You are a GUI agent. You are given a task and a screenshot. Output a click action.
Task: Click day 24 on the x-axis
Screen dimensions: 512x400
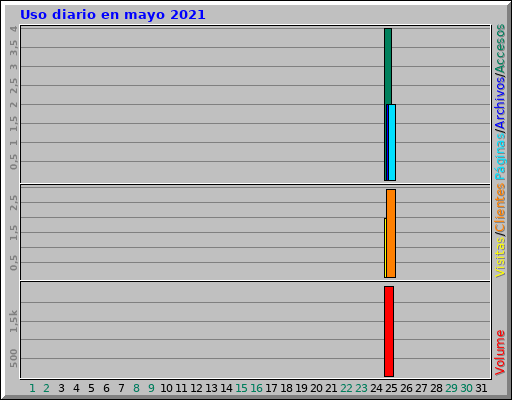(376, 388)
